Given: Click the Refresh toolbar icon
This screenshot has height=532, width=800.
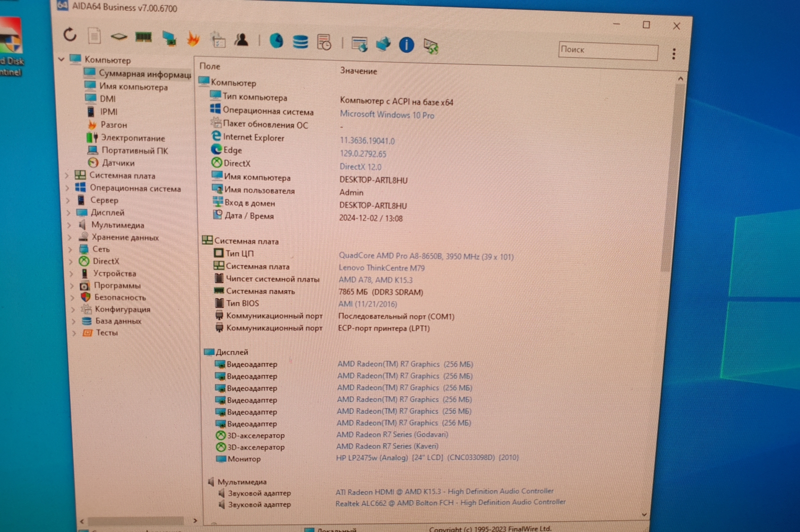Looking at the screenshot, I should [x=70, y=34].
